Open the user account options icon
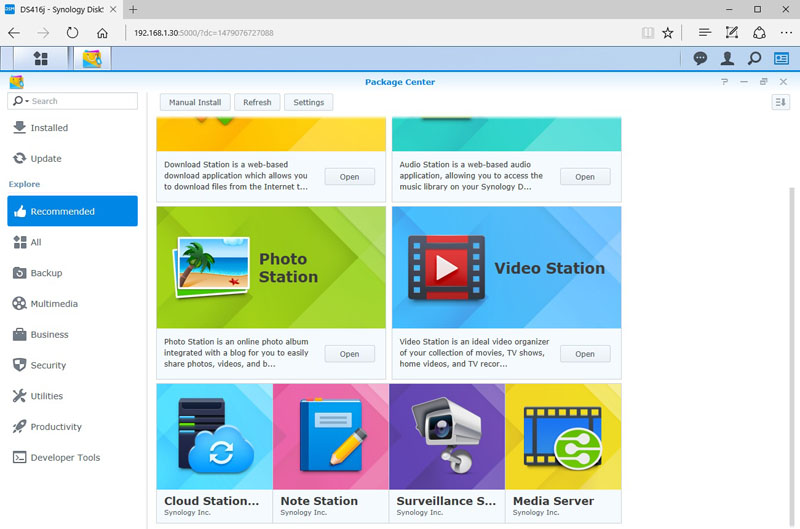 727,59
